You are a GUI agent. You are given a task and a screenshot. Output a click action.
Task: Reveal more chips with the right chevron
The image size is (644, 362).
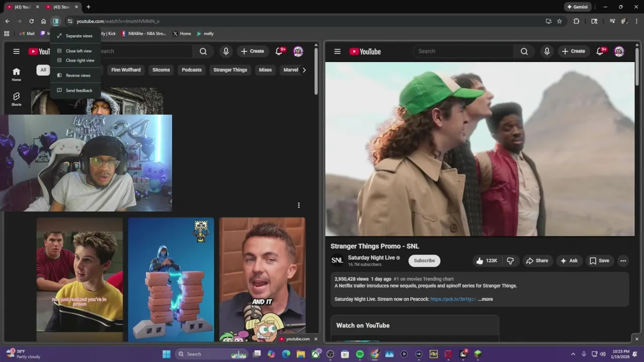pyautogui.click(x=304, y=70)
